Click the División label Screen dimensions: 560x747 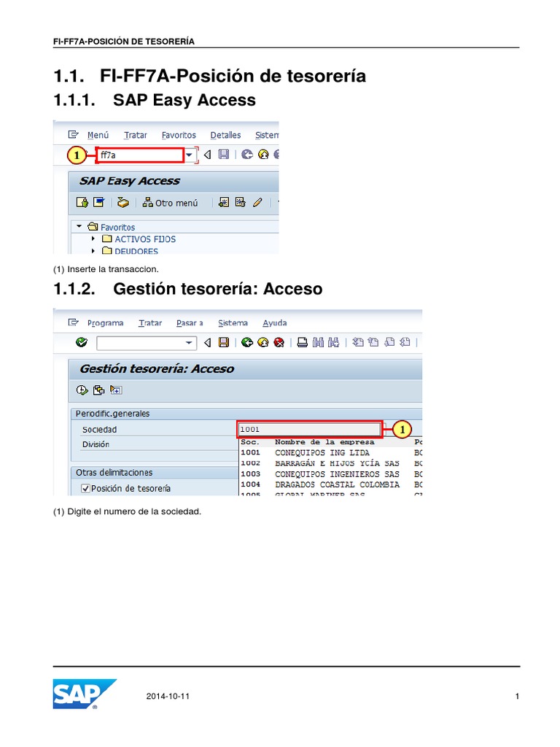point(96,444)
